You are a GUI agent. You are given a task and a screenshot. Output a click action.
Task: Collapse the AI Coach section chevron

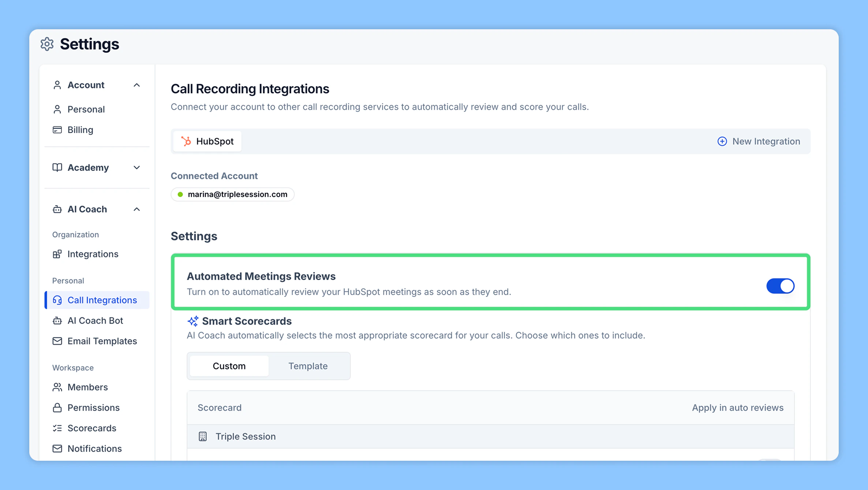[x=136, y=209]
